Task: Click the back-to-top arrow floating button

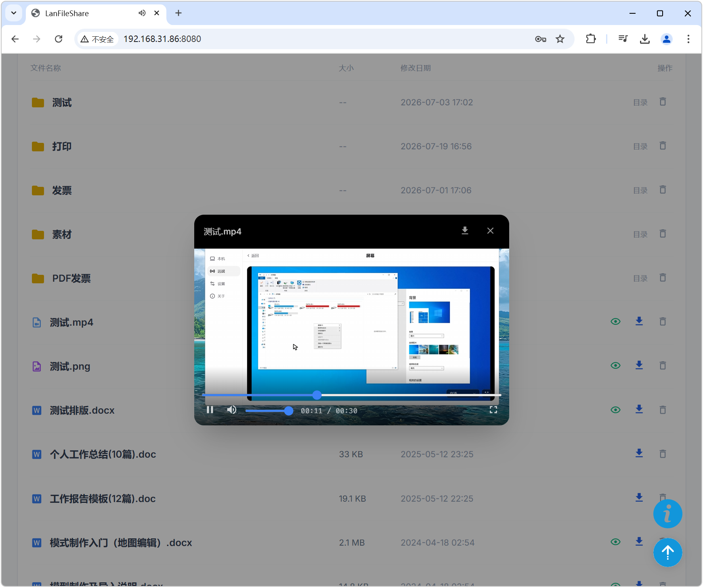Action: pyautogui.click(x=667, y=552)
